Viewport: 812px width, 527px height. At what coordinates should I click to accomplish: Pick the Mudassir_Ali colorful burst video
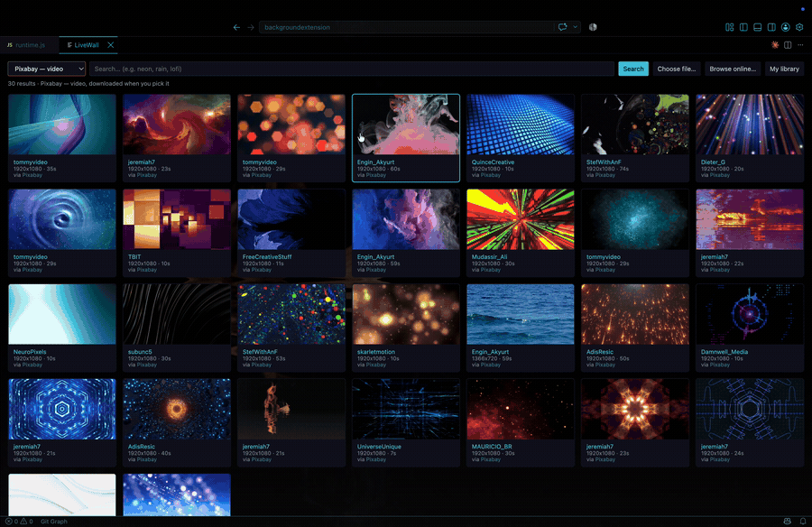pos(521,233)
